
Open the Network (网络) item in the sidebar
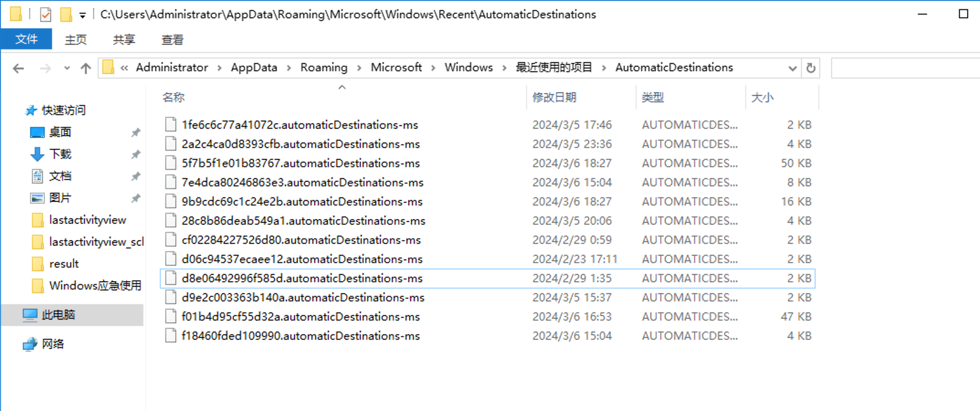pyautogui.click(x=53, y=344)
